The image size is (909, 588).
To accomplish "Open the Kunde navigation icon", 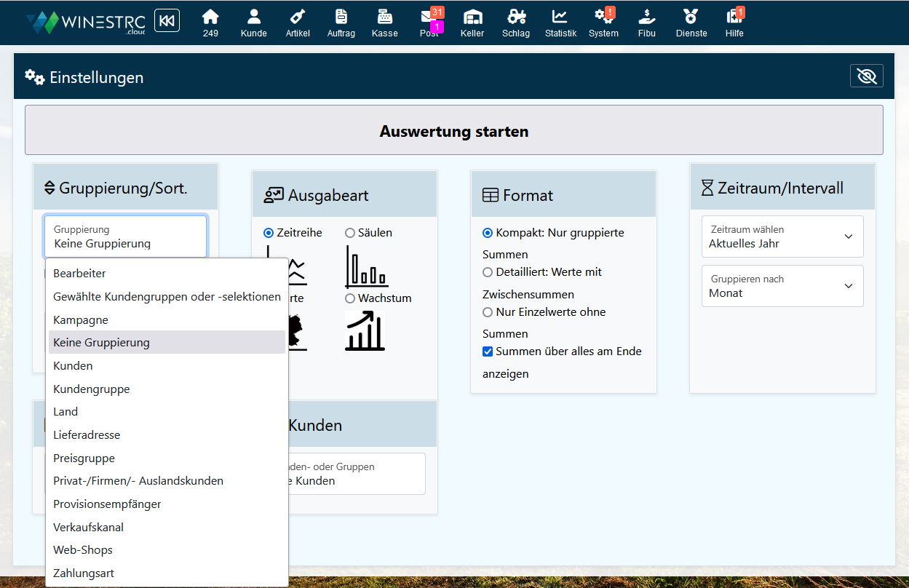I will 253,23.
